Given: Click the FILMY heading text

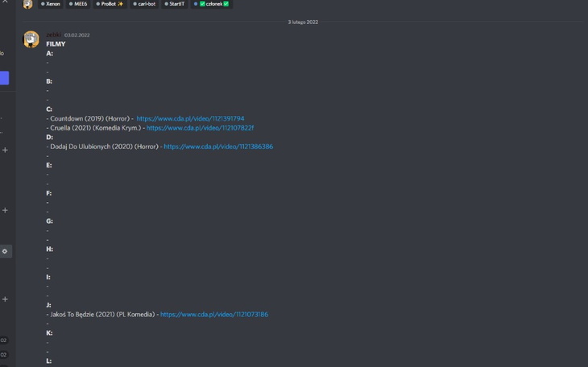Looking at the screenshot, I should tap(56, 43).
